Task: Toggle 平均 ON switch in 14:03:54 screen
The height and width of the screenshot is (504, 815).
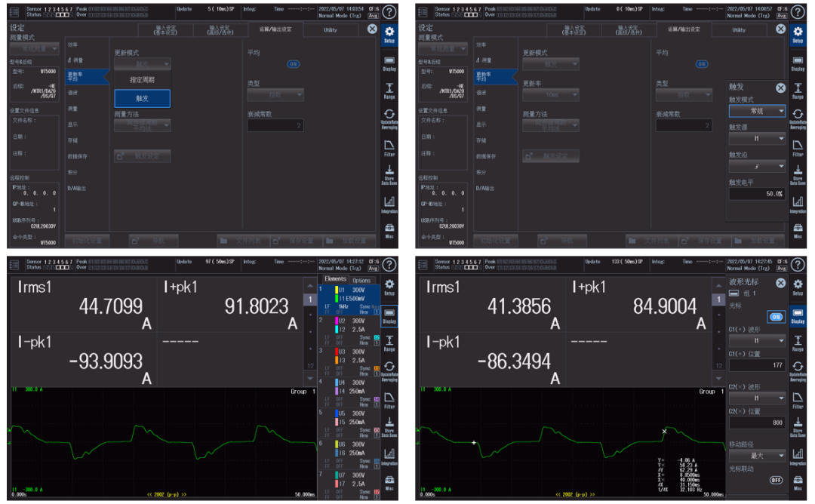Action: click(293, 64)
